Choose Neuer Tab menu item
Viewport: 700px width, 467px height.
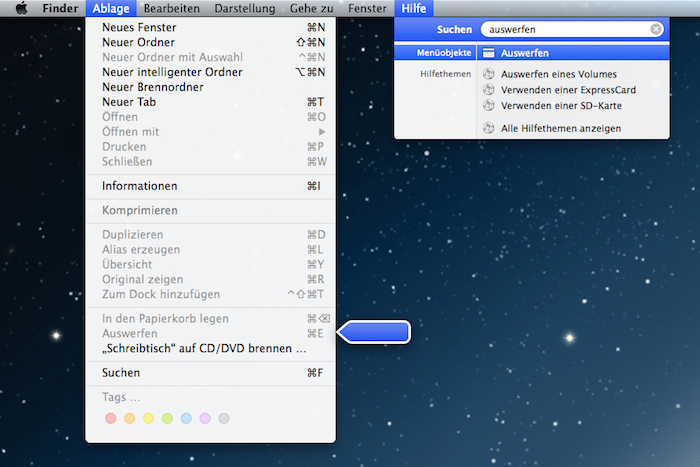pos(210,102)
